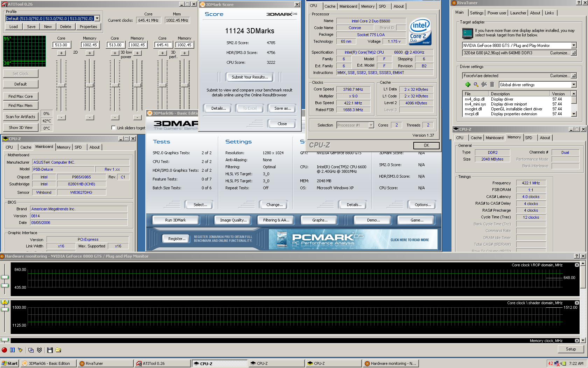
Task: Click the green plus icon in Driver settings
Action: pos(468,84)
